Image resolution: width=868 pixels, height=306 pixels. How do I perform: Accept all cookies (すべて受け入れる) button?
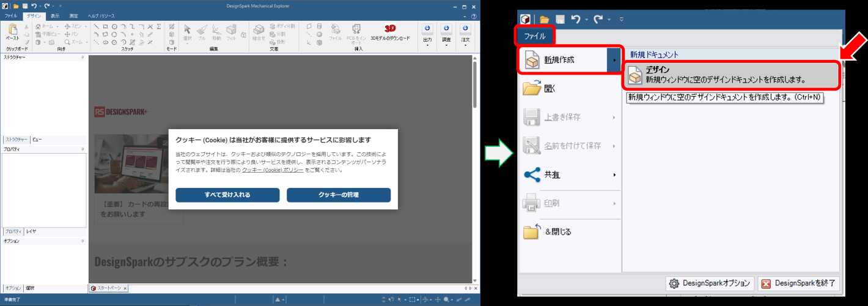[227, 195]
